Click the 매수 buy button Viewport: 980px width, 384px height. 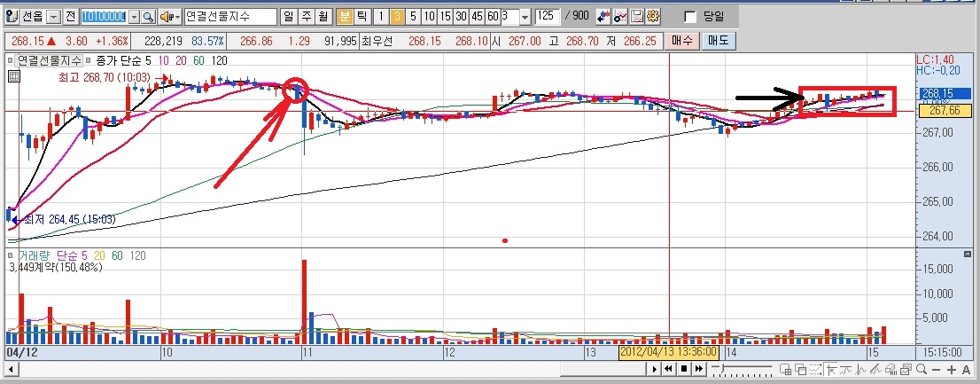(x=682, y=41)
